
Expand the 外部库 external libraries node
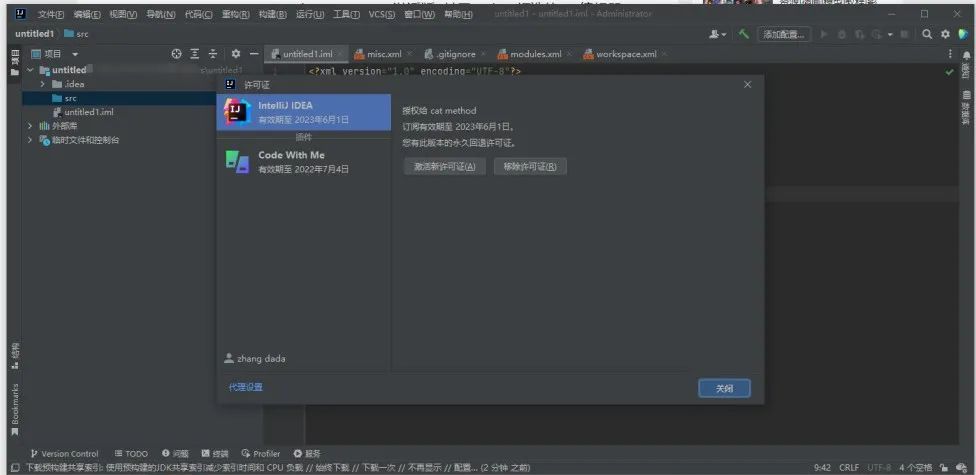[30, 126]
